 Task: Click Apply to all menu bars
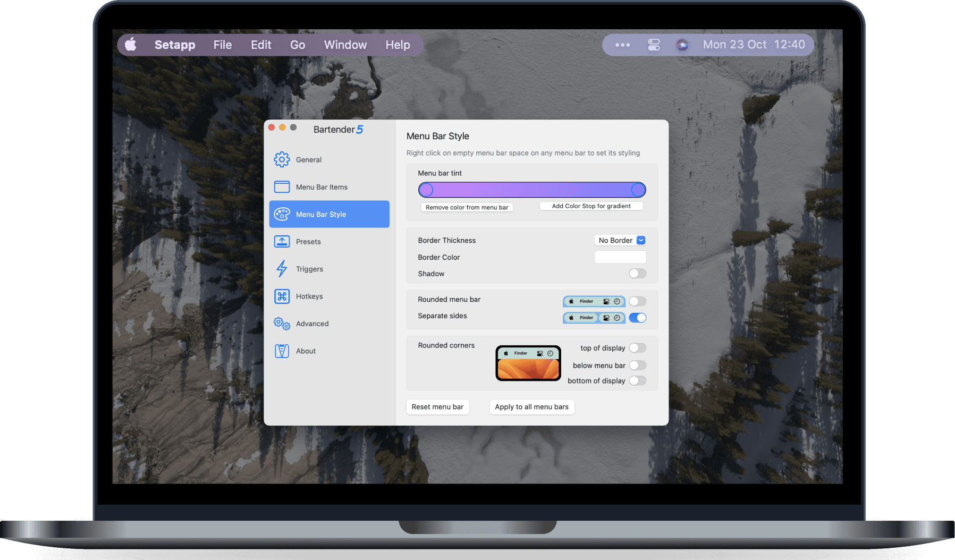coord(531,407)
